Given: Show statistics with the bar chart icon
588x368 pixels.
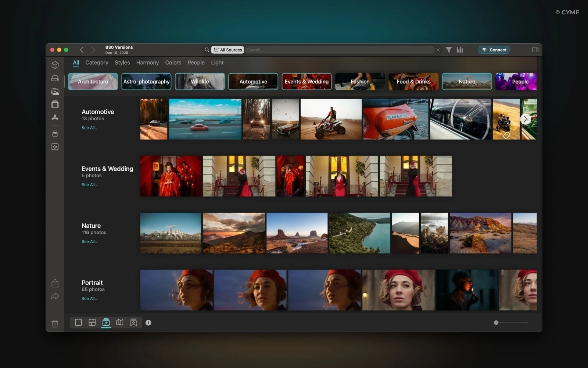Looking at the screenshot, I should click(460, 50).
